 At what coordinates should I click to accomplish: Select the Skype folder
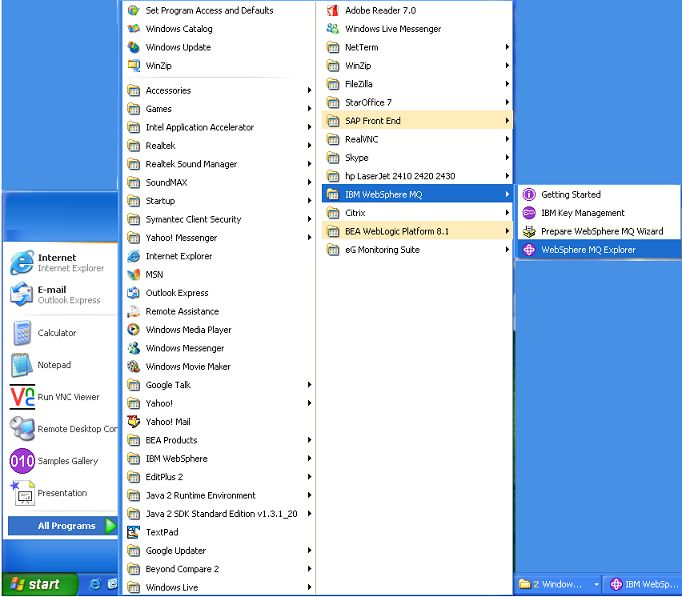[417, 158]
